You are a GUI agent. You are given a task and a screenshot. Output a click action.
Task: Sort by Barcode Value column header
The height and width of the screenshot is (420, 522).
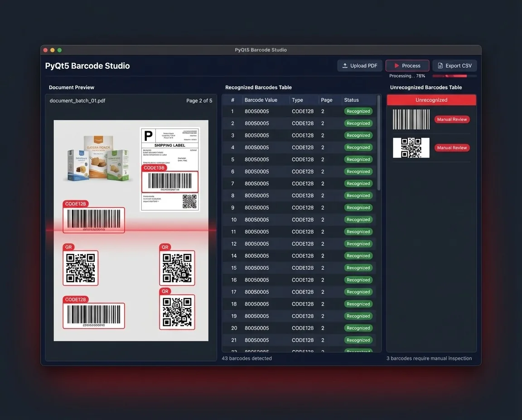(x=261, y=100)
